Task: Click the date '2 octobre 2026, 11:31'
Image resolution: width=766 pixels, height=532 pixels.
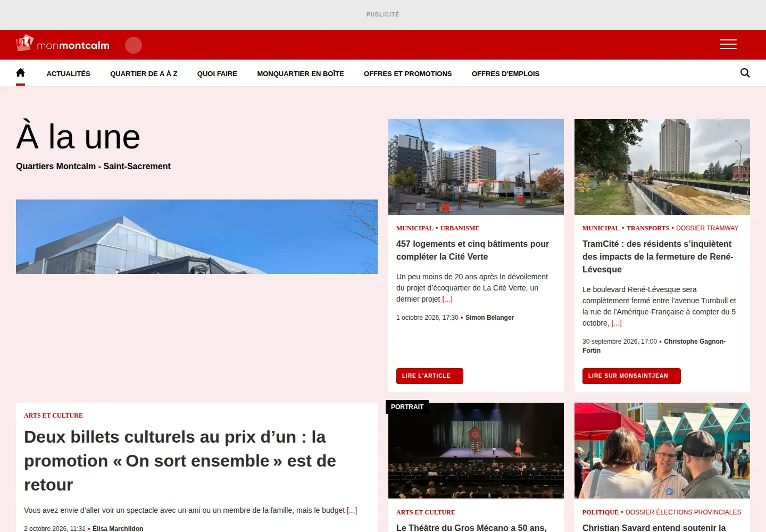Action: (55, 529)
